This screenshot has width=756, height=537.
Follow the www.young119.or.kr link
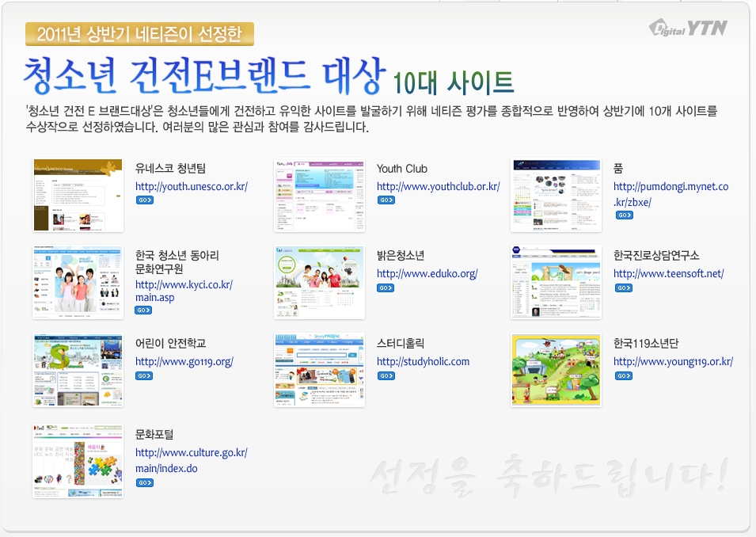coord(673,361)
